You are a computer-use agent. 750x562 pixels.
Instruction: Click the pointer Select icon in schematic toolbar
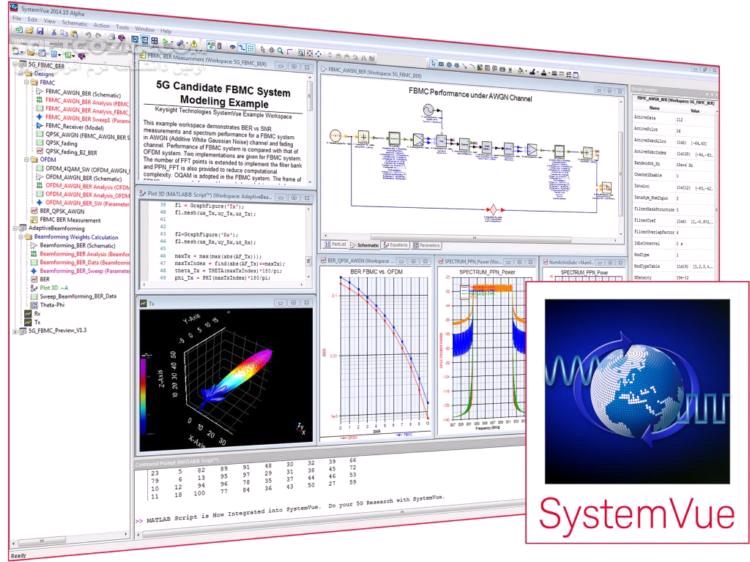[433, 63]
